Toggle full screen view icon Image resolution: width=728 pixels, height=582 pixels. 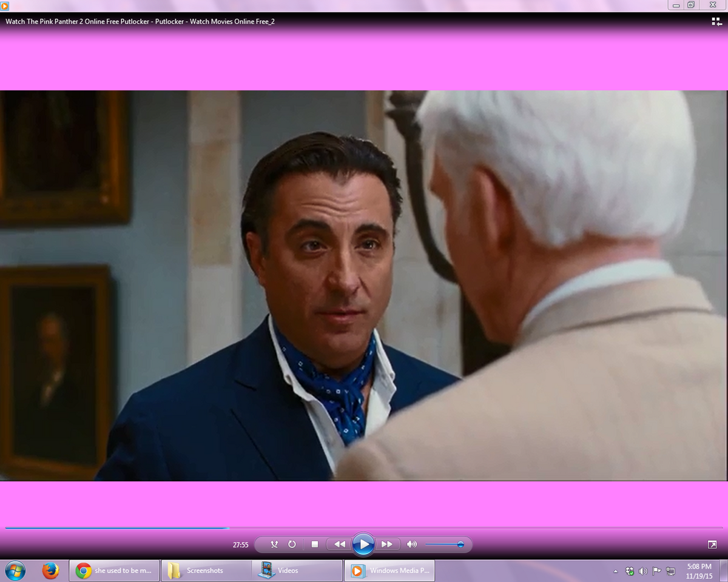pos(712,544)
